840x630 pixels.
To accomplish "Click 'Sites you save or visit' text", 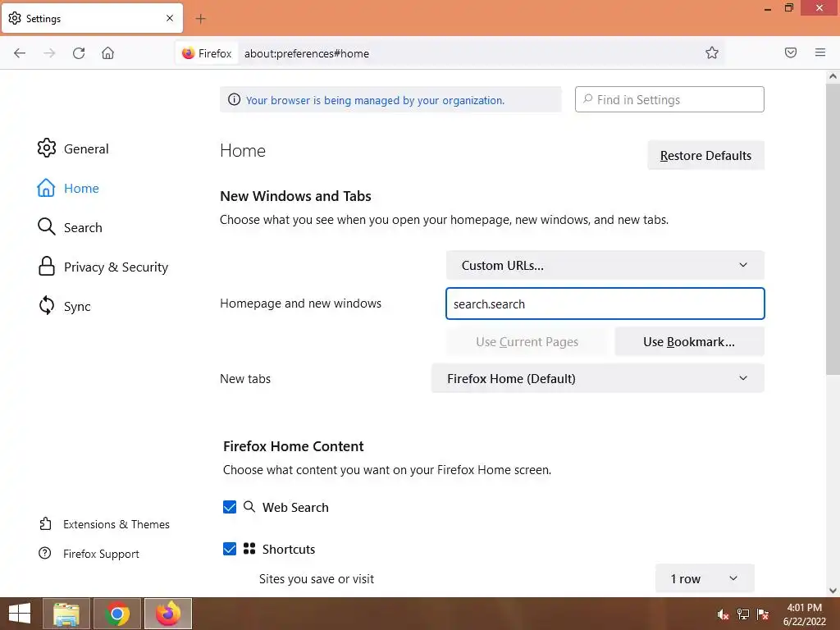I will (316, 578).
